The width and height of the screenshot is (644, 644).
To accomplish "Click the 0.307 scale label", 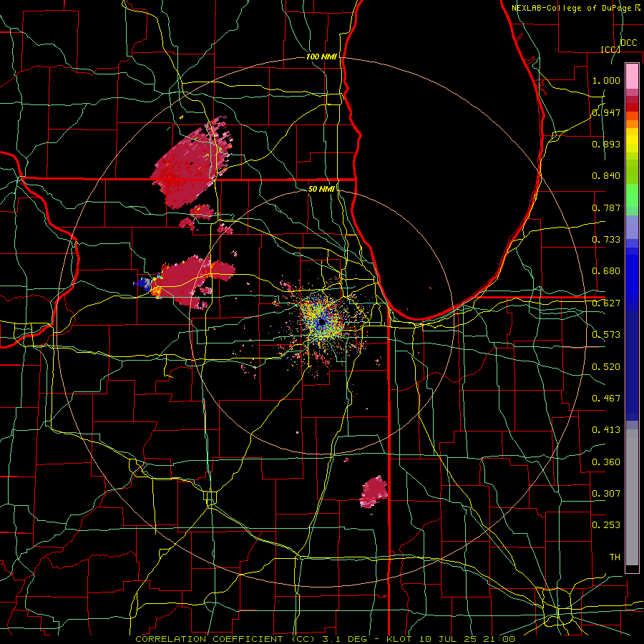I will point(606,494).
